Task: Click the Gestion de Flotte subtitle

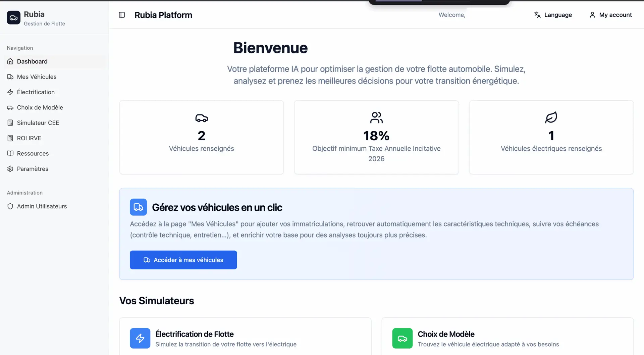Action: (x=44, y=23)
